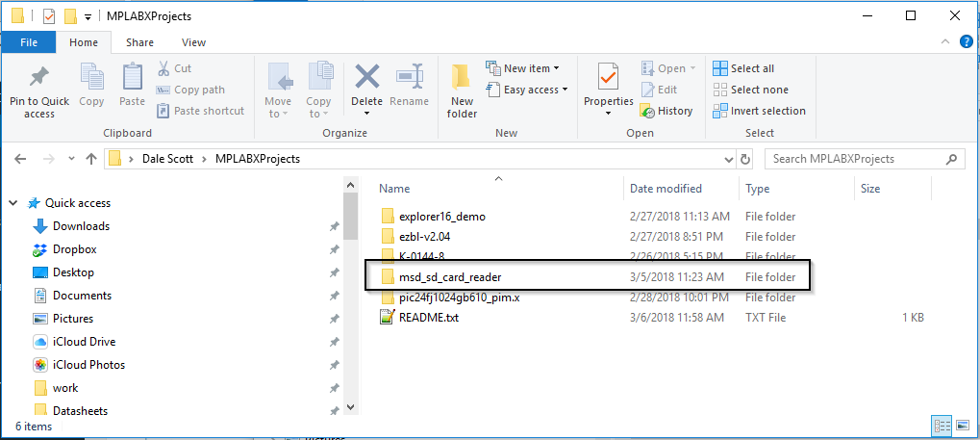
Task: Open Help with the blue question mark
Action: pos(966,42)
